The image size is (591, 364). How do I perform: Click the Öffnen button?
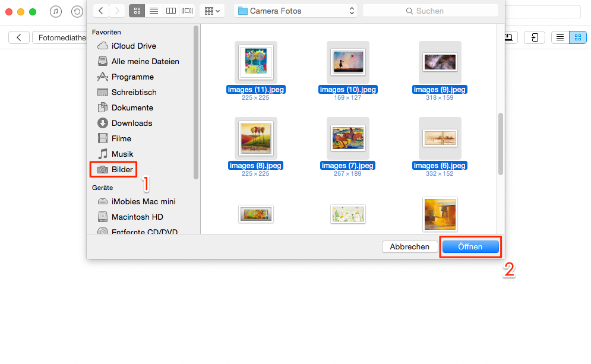tap(470, 247)
